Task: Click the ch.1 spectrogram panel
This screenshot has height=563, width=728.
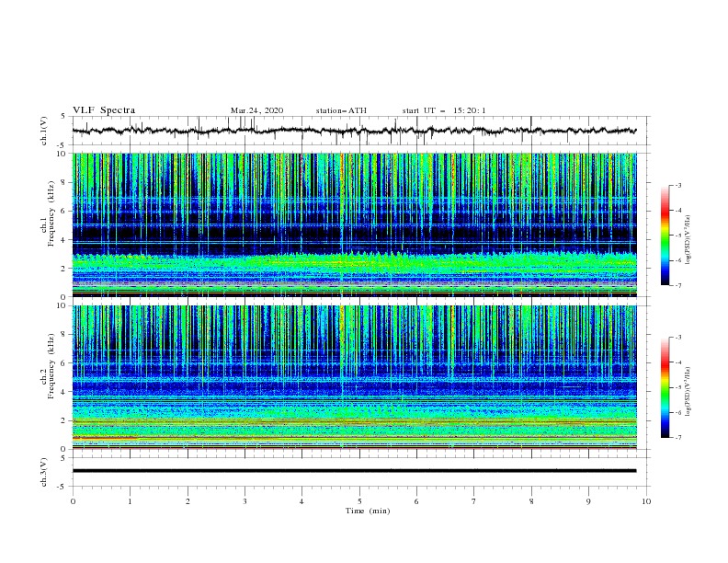Action: click(x=354, y=224)
